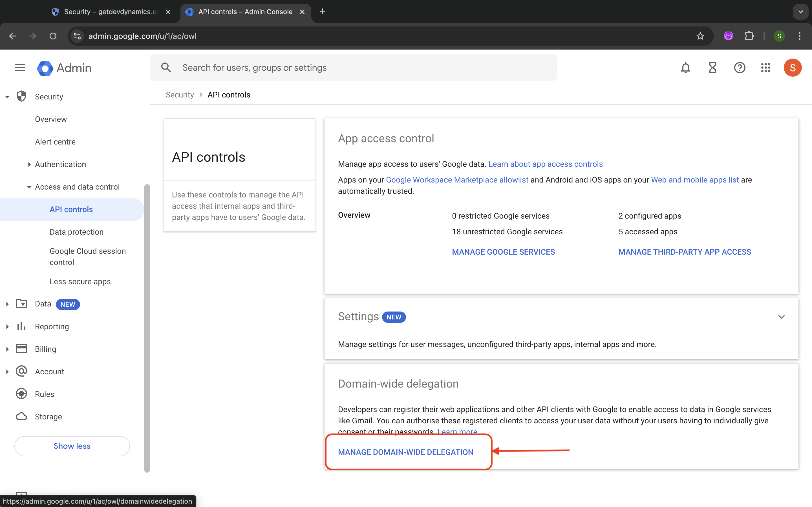Click the orange account avatar

tap(793, 68)
